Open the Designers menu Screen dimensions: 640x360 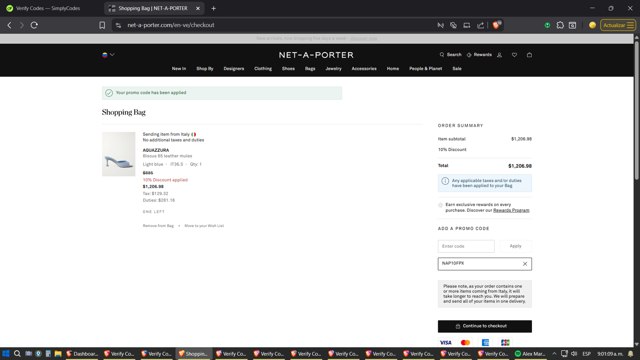tap(234, 69)
